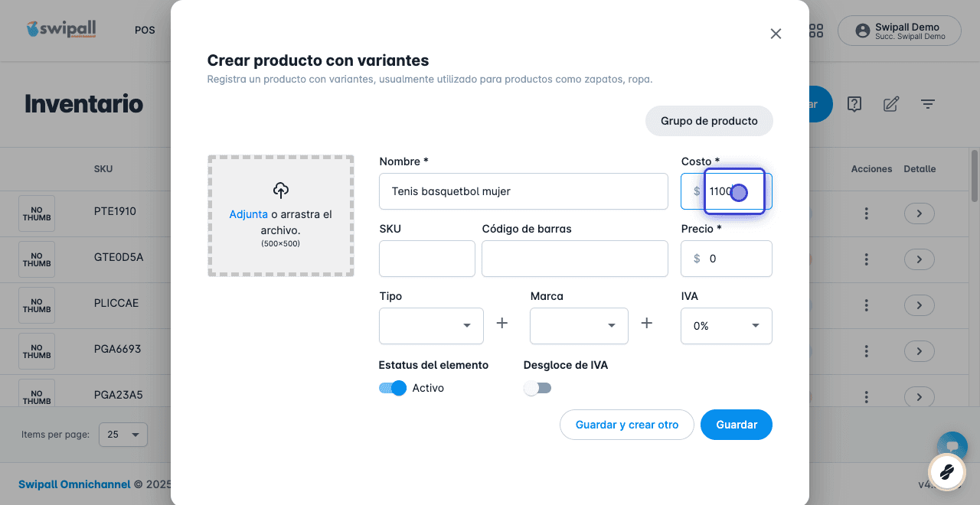The height and width of the screenshot is (505, 980).
Task: Click the edit pencil icon
Action: click(x=891, y=104)
